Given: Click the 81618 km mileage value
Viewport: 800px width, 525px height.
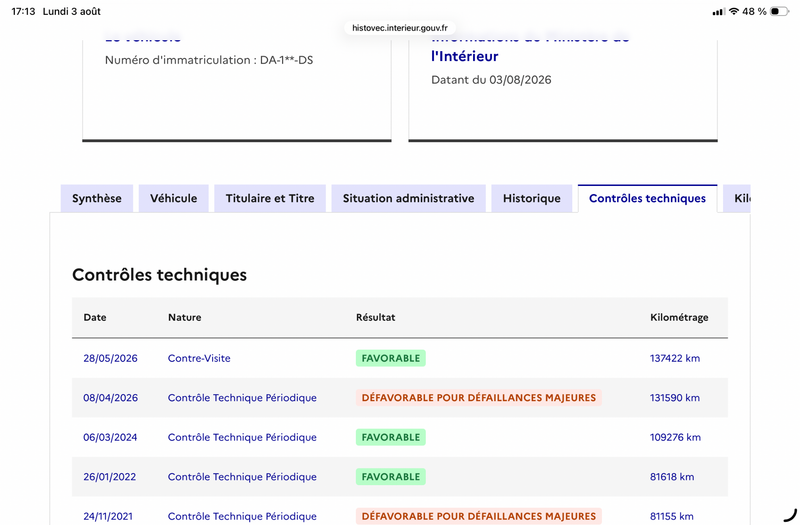Looking at the screenshot, I should 672,477.
